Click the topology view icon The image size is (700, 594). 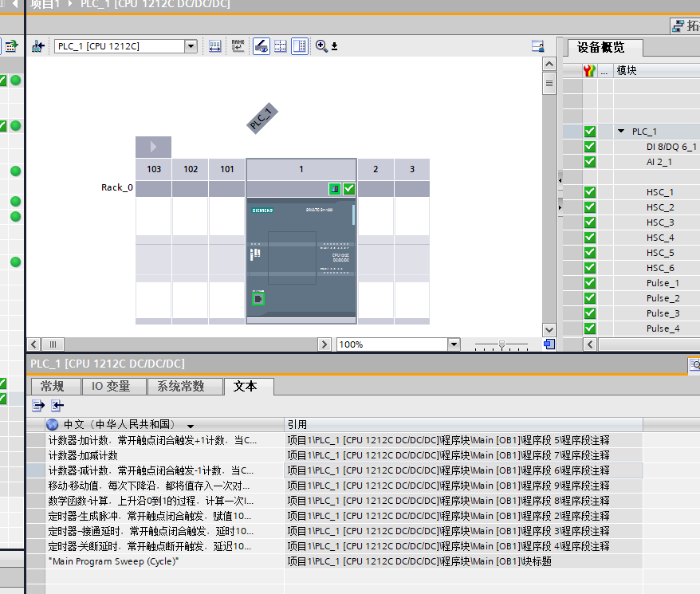(678, 26)
